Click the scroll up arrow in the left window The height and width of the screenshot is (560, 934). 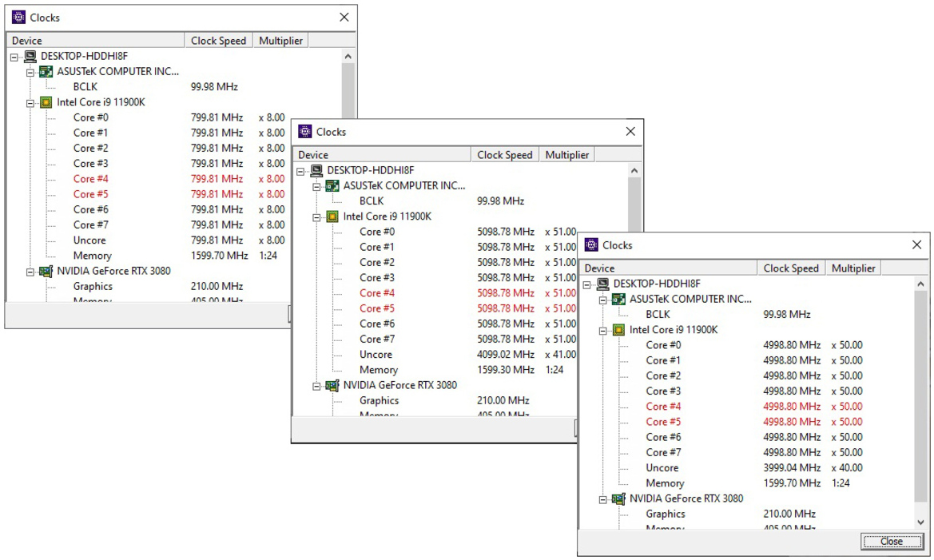point(348,57)
